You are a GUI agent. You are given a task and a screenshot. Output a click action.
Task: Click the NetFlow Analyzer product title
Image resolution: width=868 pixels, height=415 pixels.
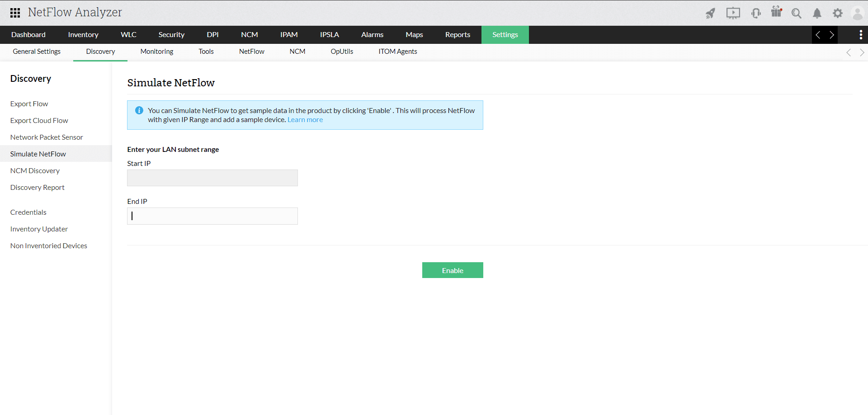point(75,12)
